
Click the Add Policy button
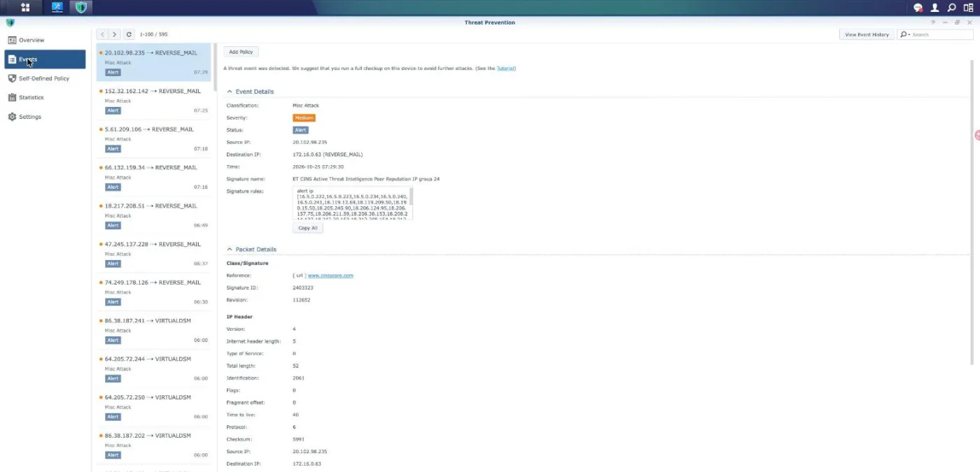click(x=241, y=52)
